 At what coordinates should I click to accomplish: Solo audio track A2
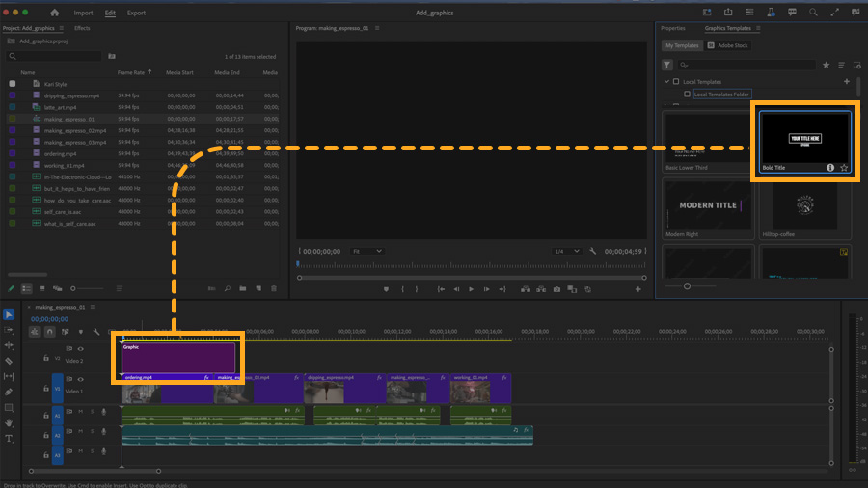[93, 431]
